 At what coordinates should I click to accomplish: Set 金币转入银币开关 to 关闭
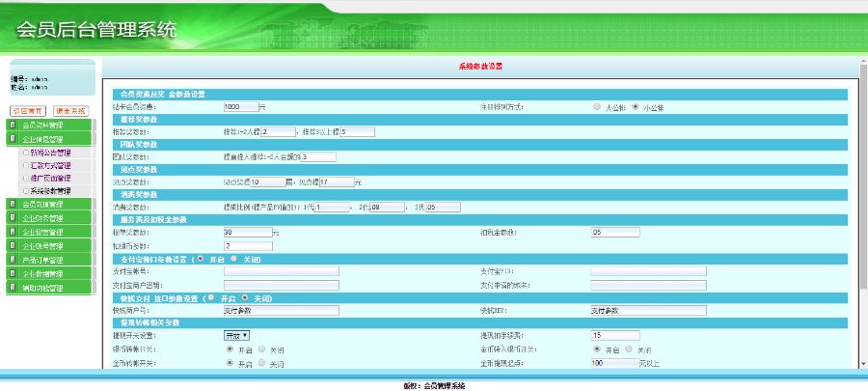coord(629,349)
